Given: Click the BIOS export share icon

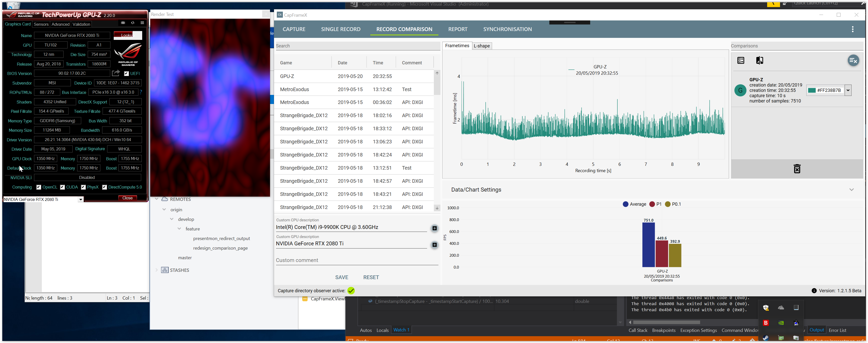Looking at the screenshot, I should tap(116, 73).
